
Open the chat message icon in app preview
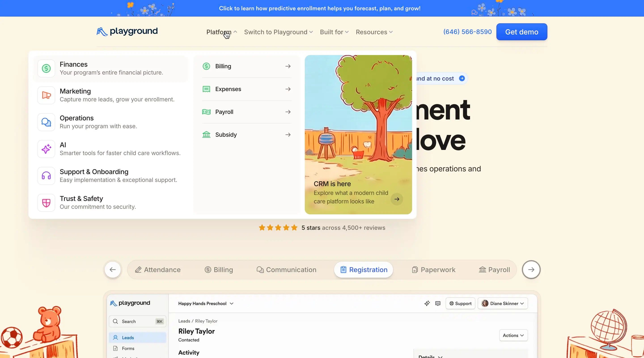[438, 303]
